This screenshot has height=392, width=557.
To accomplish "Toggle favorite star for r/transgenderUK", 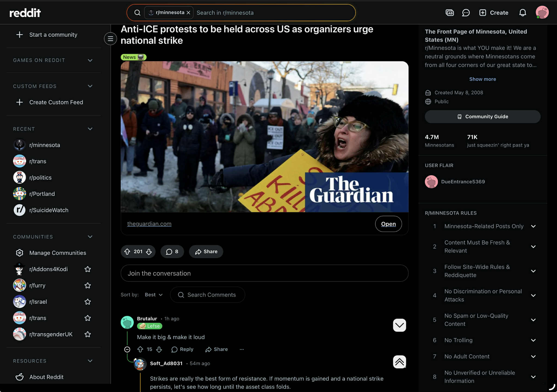I will (88, 334).
